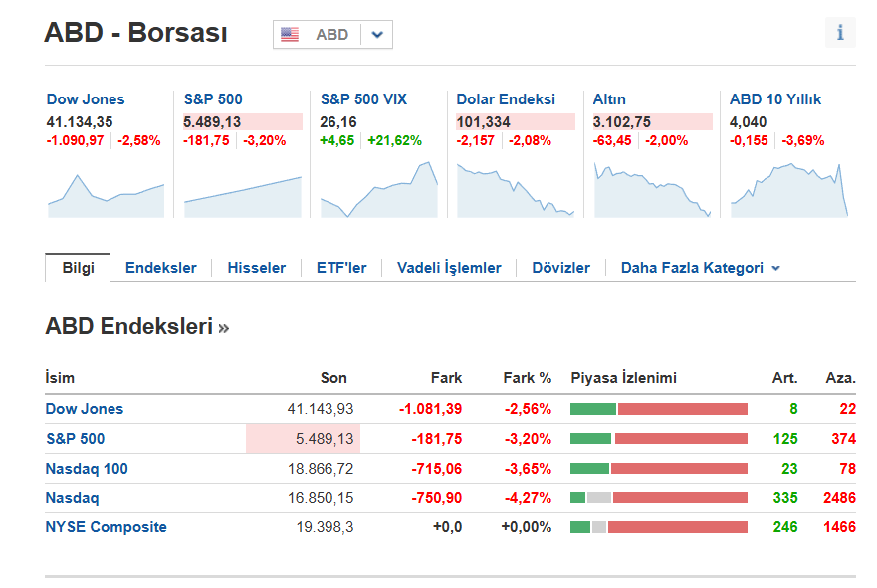The image size is (877, 588).
Task: Click the Dow Jones link in the table
Action: 85,409
